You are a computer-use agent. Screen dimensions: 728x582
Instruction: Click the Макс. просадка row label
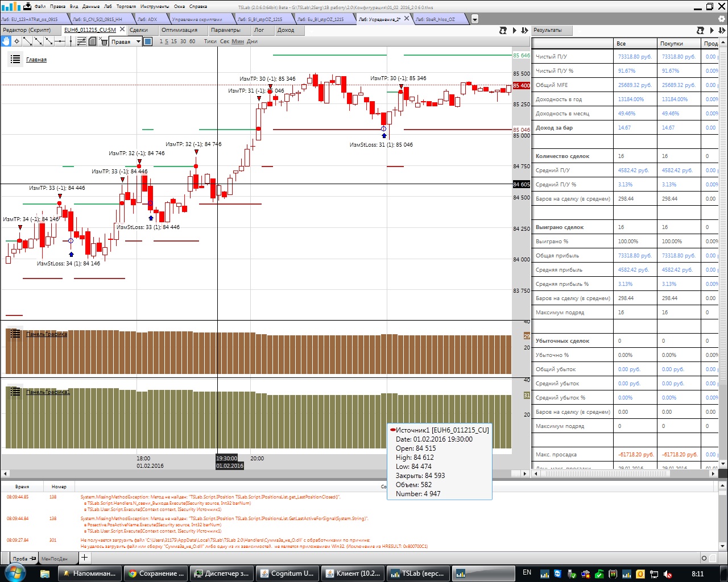[x=556, y=455]
